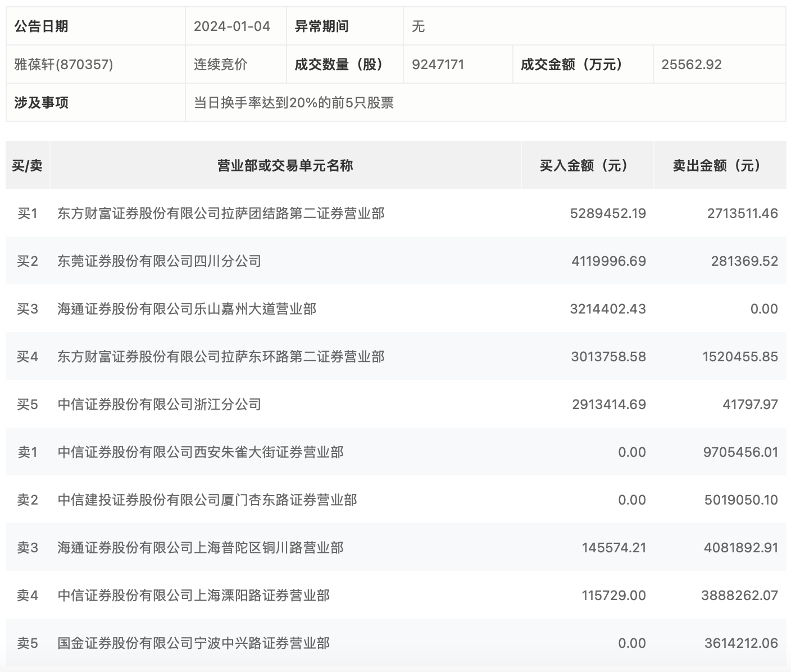Select the volume value 9247171

(438, 65)
